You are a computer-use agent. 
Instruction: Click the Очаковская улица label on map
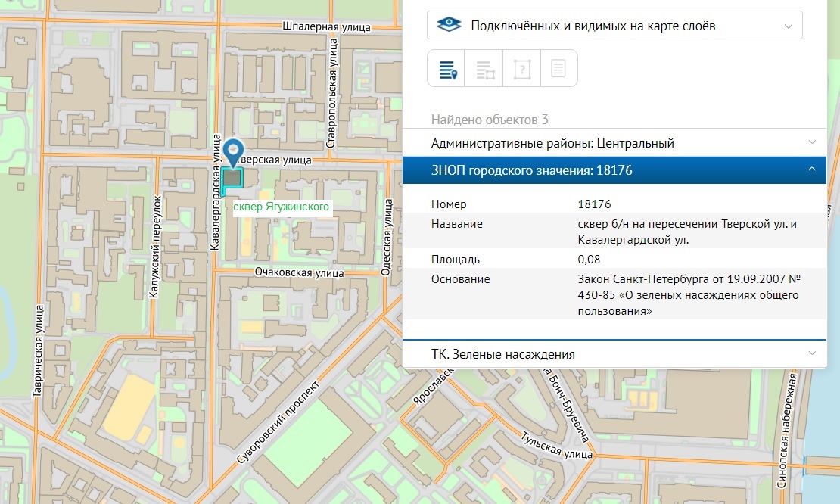(x=299, y=272)
